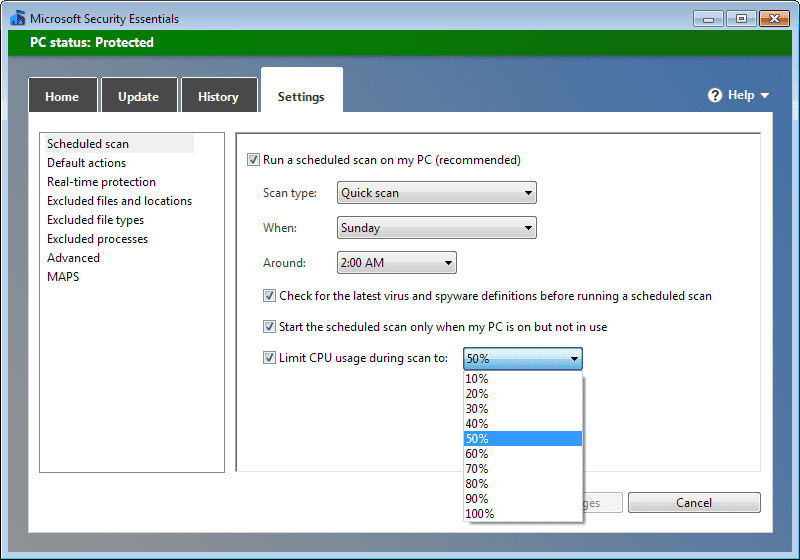Open Real-time protection settings
The width and height of the screenshot is (800, 560).
[x=101, y=182]
